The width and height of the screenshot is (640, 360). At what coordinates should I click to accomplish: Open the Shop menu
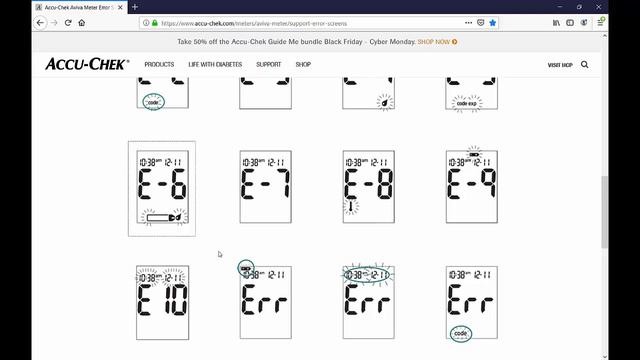point(303,64)
